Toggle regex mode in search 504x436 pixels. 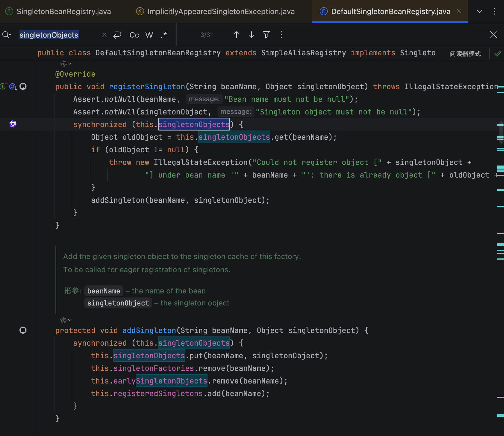(x=164, y=35)
